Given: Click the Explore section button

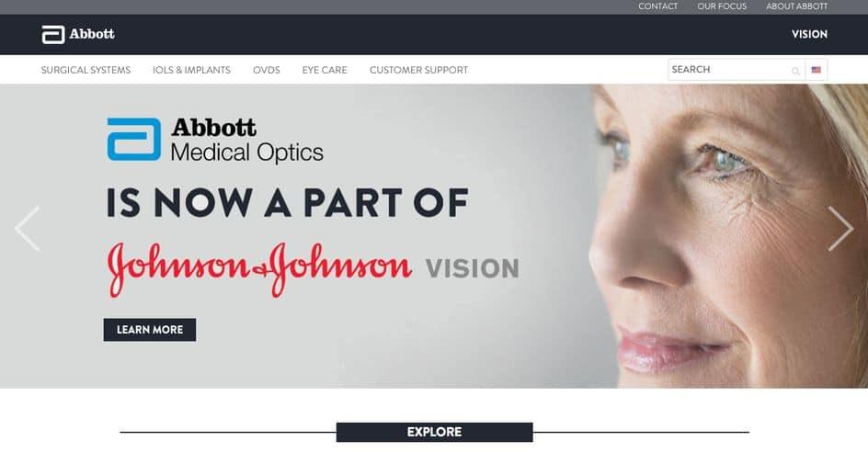Looking at the screenshot, I should (x=435, y=432).
